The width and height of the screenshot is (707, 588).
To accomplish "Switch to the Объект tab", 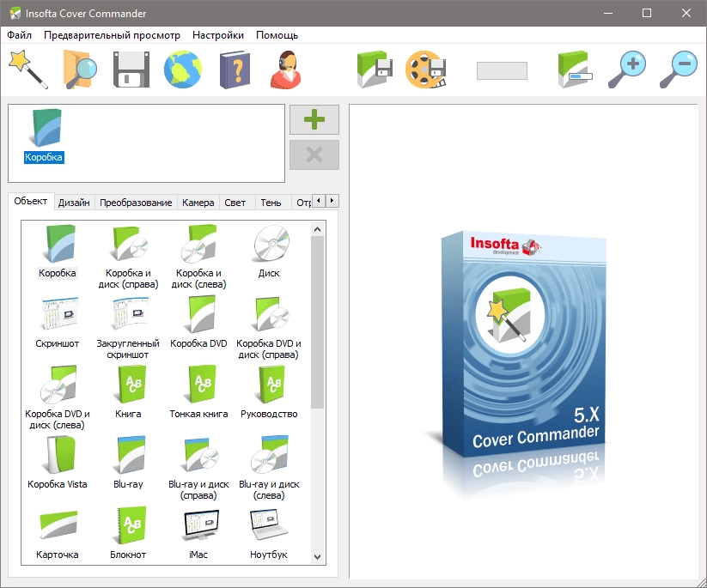I will (31, 201).
